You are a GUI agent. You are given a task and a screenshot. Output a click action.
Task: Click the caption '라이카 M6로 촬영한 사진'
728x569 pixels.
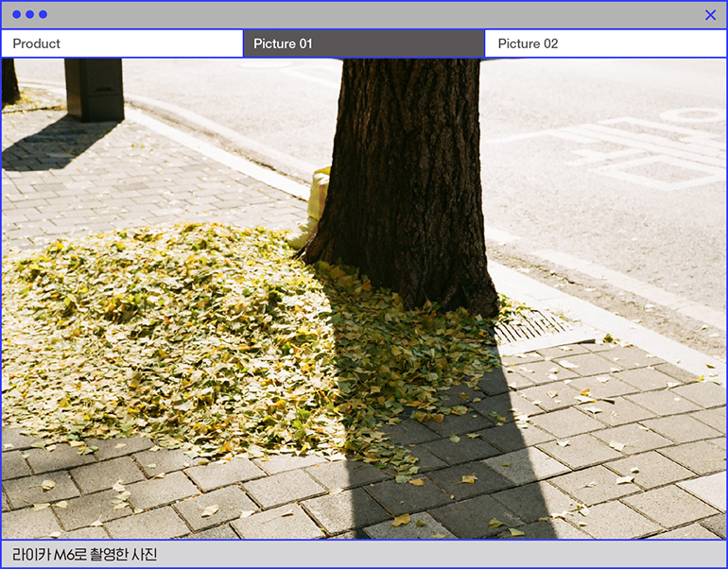click(x=84, y=554)
